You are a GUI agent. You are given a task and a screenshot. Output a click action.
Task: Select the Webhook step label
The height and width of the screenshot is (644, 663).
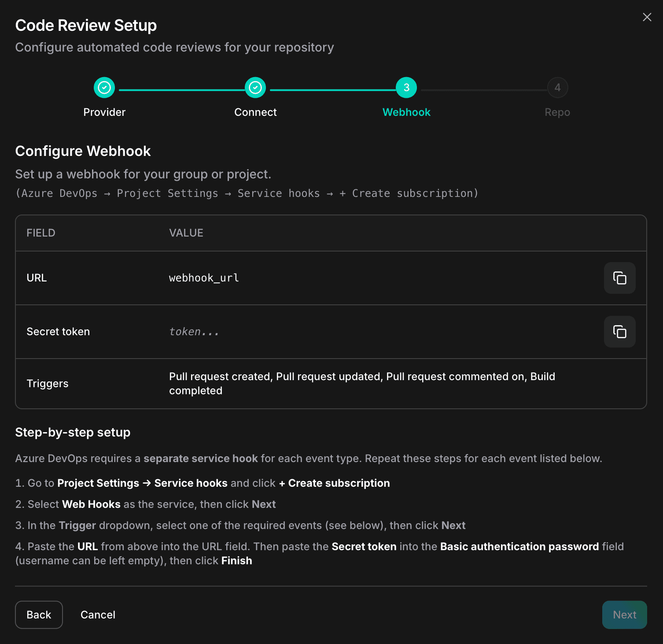point(406,112)
